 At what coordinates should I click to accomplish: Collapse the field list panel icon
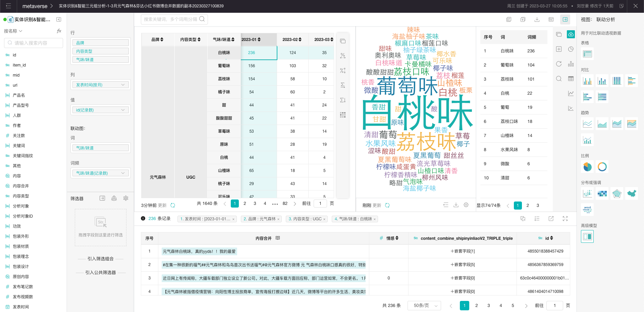(x=59, y=19)
